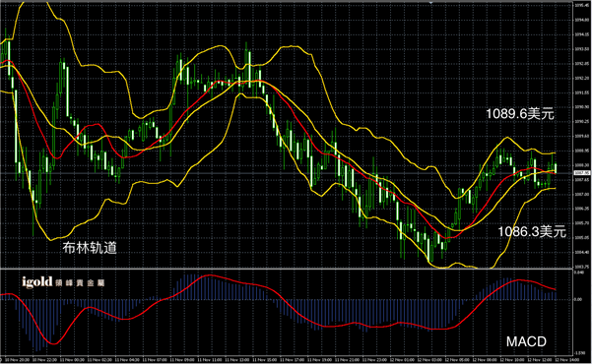Image resolution: width=592 pixels, height=364 pixels.
Task: Select the latest candlestick at chart's right edge
Action: pos(556,167)
